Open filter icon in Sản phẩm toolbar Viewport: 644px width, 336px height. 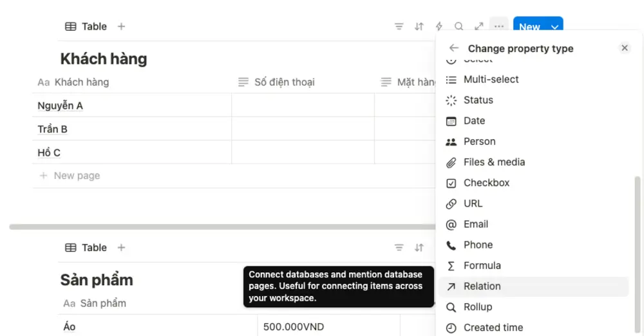click(x=399, y=248)
